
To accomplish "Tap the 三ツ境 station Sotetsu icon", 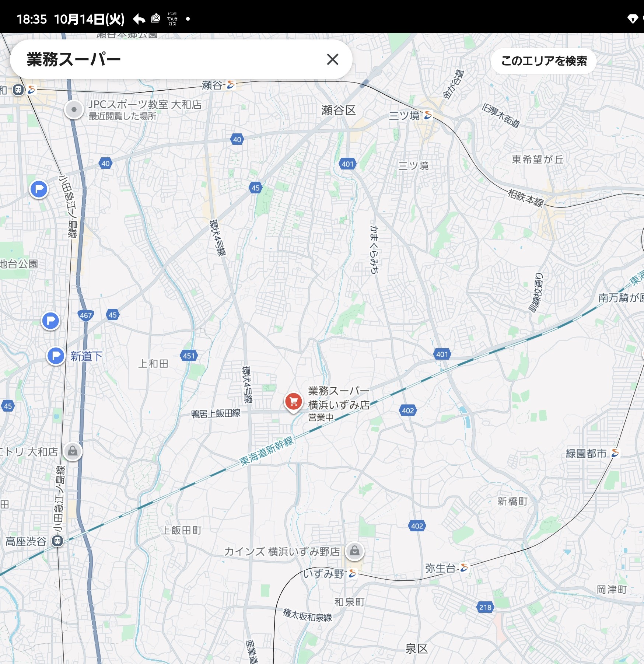I will [x=428, y=115].
